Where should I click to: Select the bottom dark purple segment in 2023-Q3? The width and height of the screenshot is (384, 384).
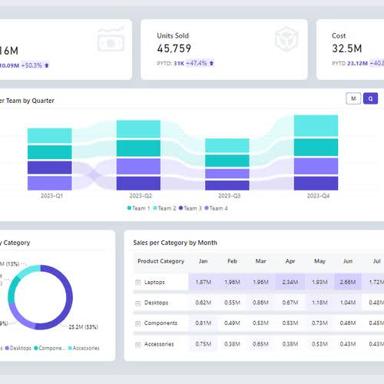pyautogui.click(x=227, y=185)
